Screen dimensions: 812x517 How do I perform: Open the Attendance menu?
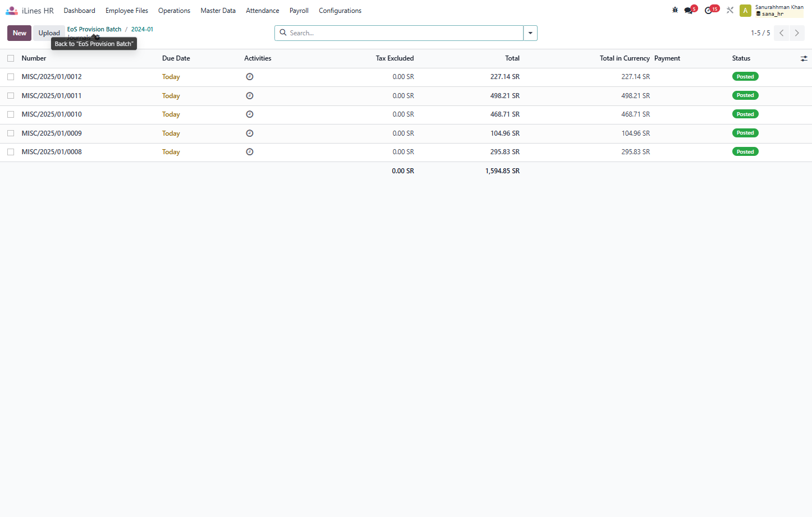[x=263, y=11]
